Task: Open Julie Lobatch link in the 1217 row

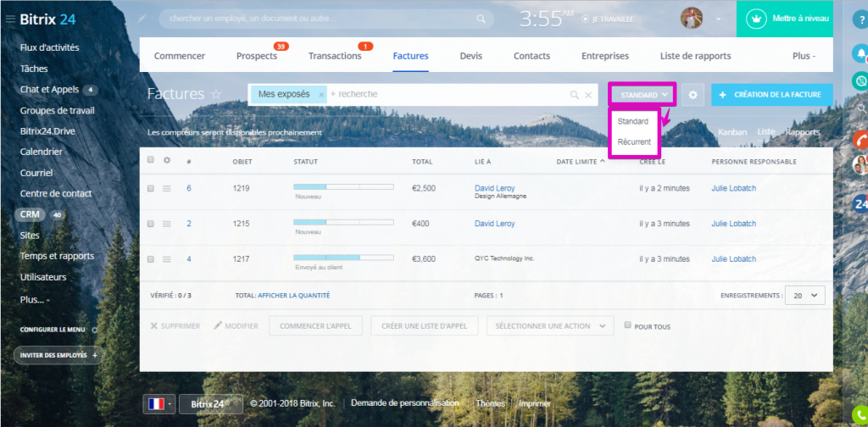Action: point(733,259)
